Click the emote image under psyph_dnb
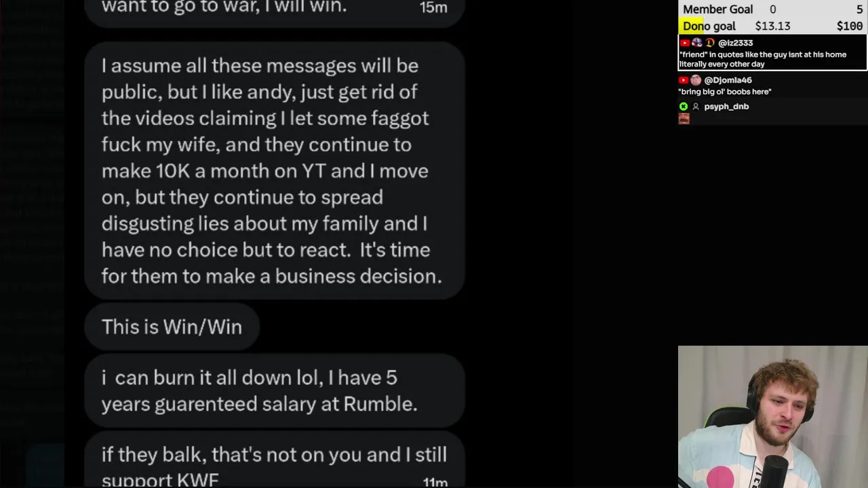Screen dimensions: 868x488 pyautogui.click(x=684, y=119)
